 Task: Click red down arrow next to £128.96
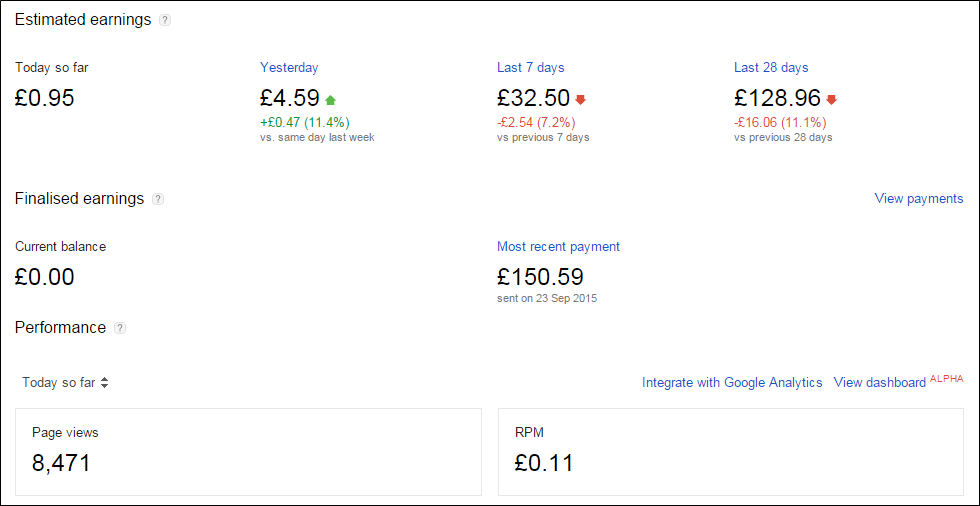pyautogui.click(x=831, y=99)
